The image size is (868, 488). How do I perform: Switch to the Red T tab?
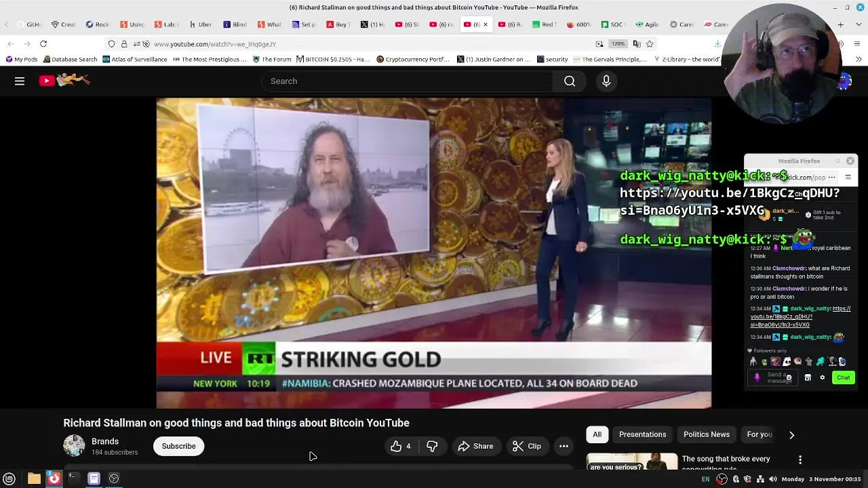(x=544, y=24)
